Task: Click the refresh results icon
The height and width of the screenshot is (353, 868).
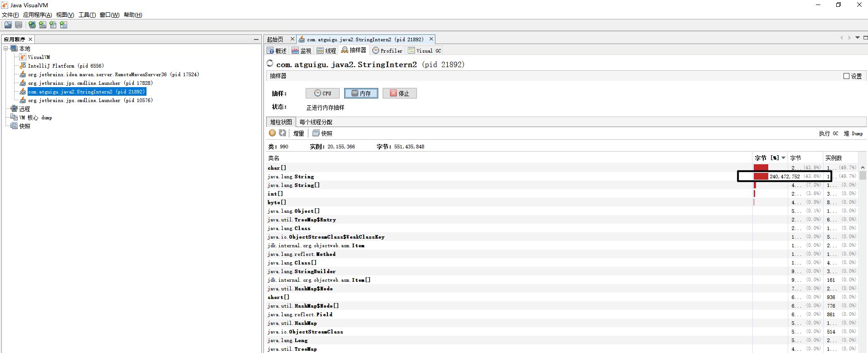Action: coord(283,133)
